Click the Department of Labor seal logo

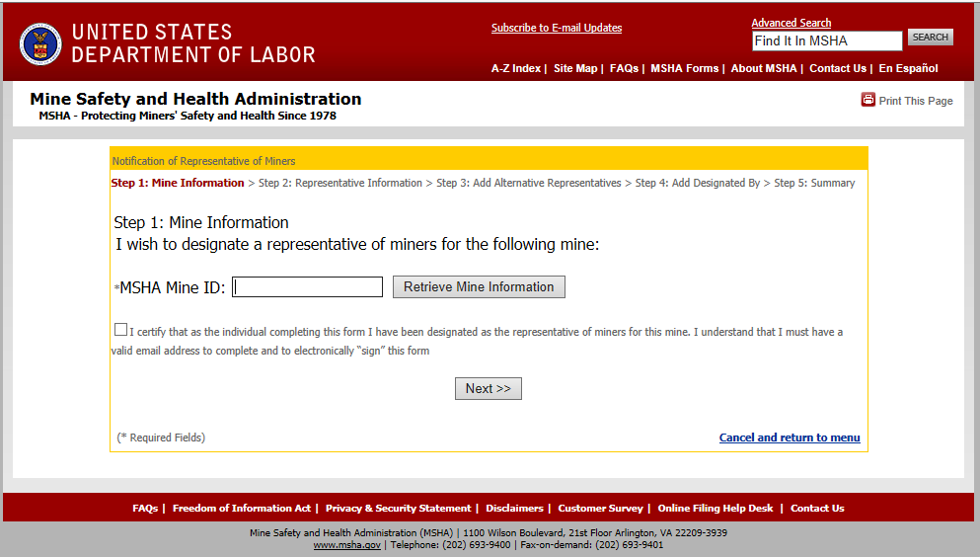coord(40,44)
